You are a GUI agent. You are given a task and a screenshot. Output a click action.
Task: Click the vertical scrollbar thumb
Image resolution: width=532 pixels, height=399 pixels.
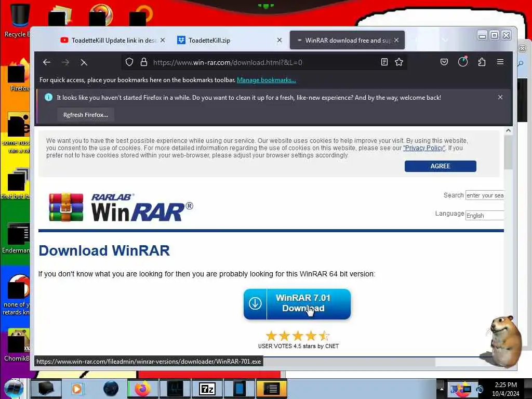508,152
